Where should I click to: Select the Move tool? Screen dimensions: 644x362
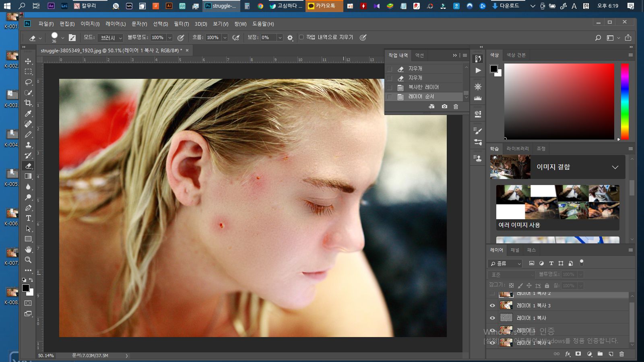[x=28, y=61]
